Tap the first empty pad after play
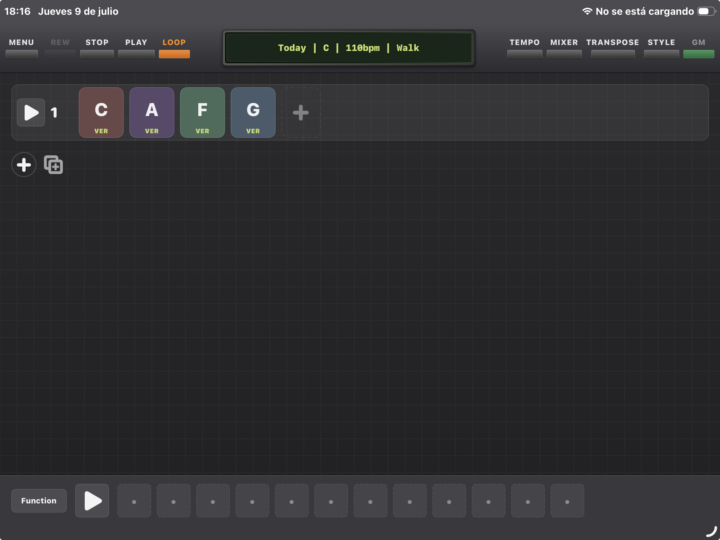 coord(134,501)
